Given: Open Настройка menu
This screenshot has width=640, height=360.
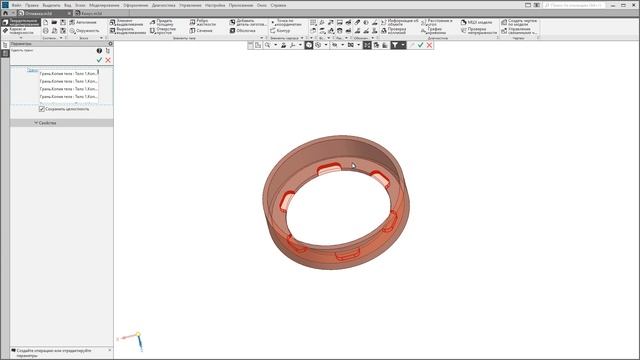Looking at the screenshot, I should click(x=215, y=5).
